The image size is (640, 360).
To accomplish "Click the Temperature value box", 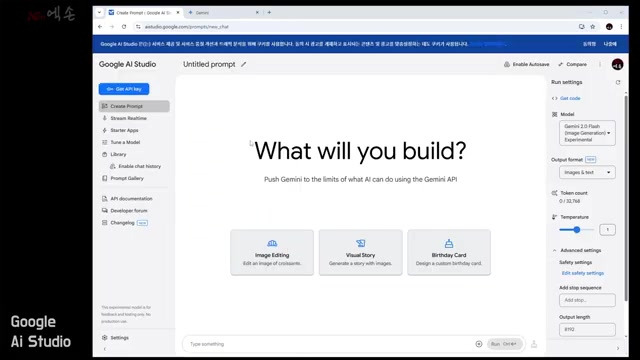I will 607,230.
